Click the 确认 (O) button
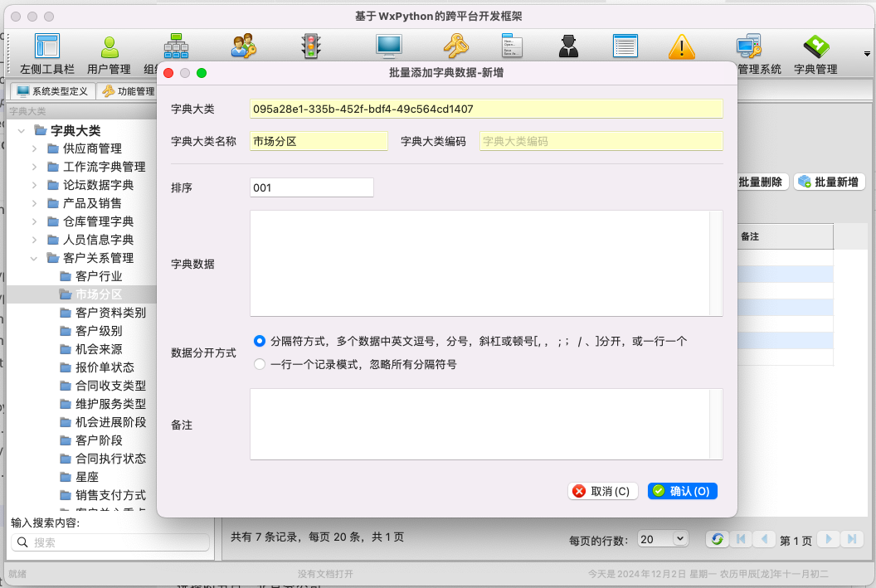The image size is (876, 588). point(683,491)
